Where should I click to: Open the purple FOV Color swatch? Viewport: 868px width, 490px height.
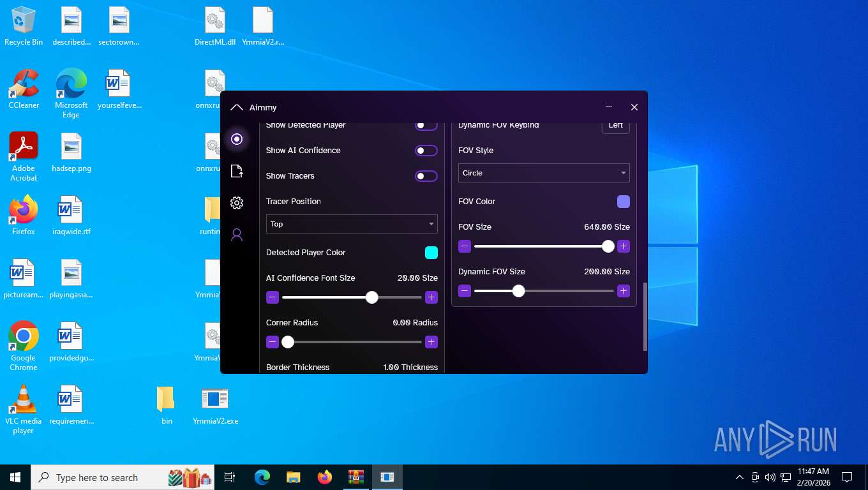point(624,202)
